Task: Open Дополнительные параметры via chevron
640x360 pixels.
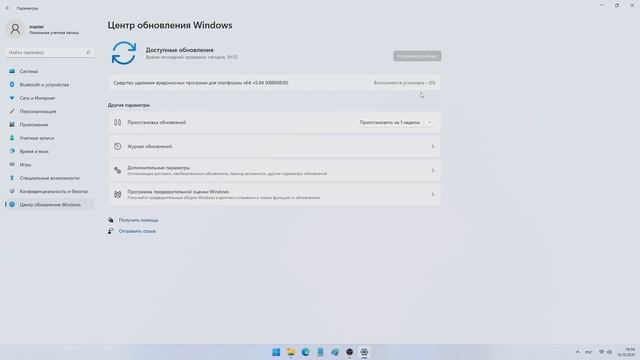Action: [x=433, y=171]
